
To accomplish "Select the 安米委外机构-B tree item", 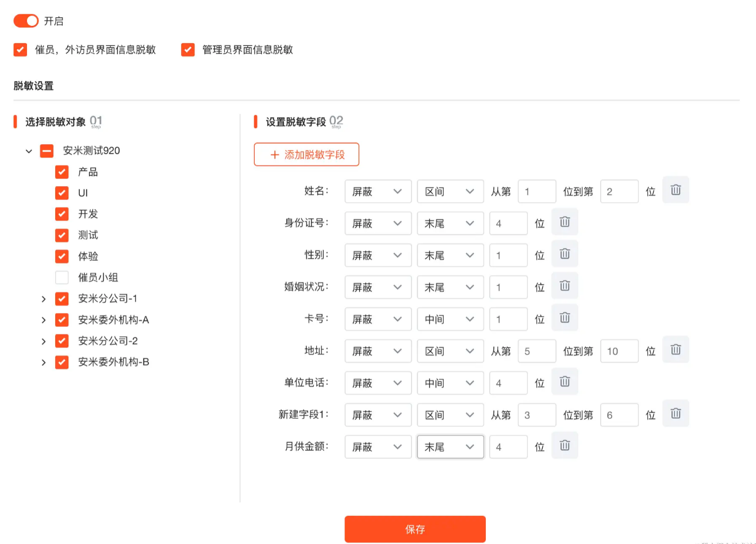I will tap(113, 362).
